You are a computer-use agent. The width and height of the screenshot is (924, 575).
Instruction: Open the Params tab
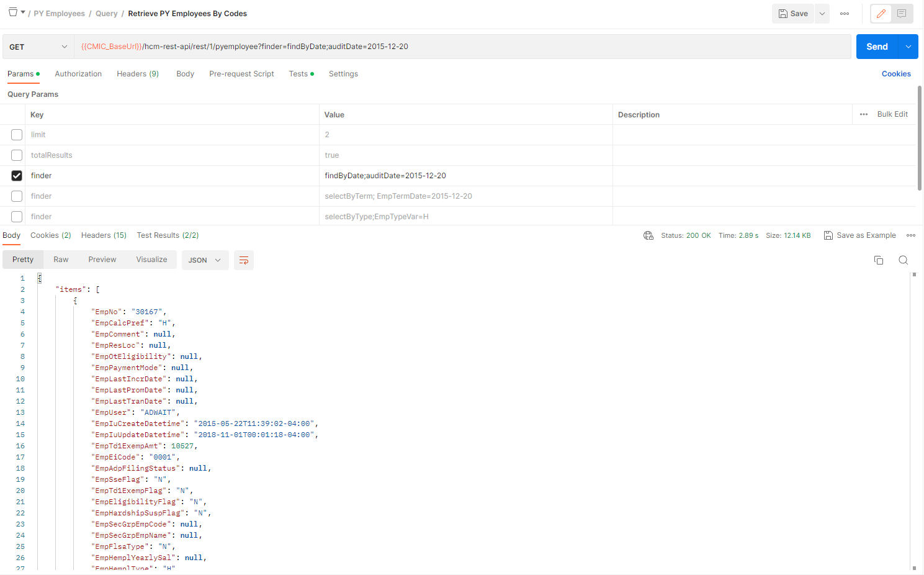point(24,74)
